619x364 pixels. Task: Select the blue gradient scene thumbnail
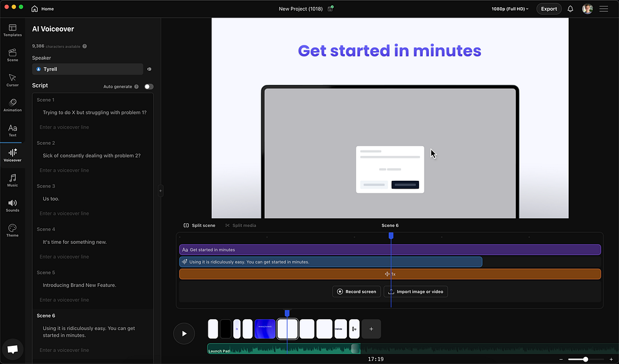[265, 329]
